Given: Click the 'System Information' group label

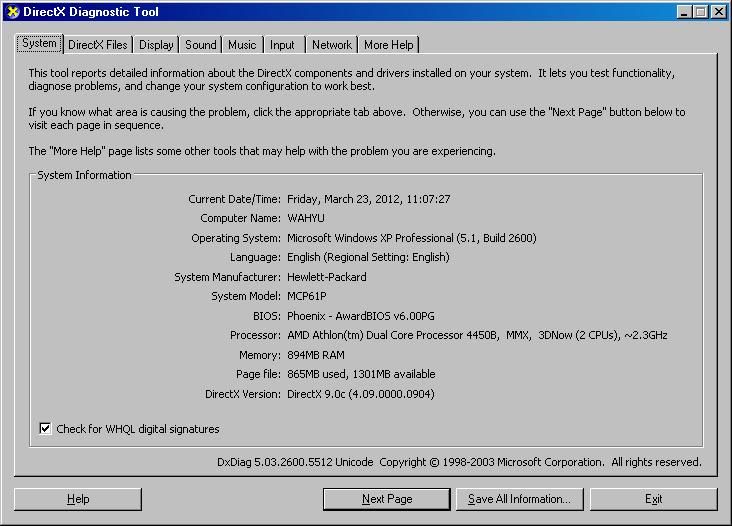Looking at the screenshot, I should coord(84,175).
